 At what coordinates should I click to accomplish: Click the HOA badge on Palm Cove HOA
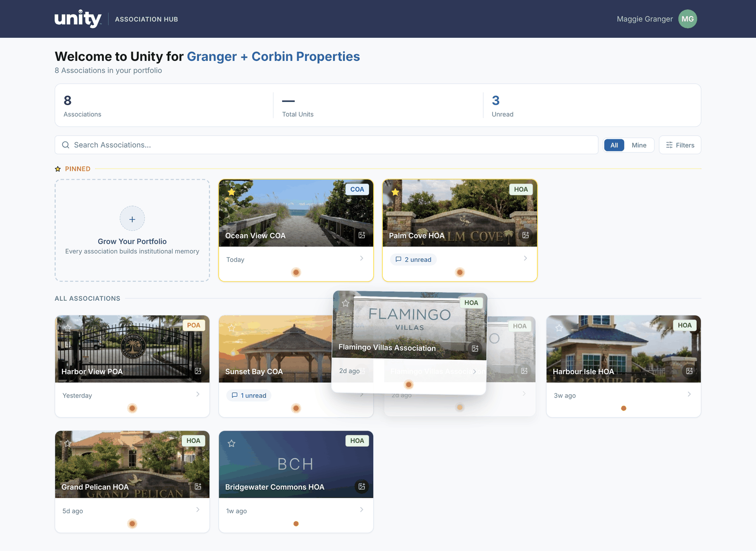(521, 189)
